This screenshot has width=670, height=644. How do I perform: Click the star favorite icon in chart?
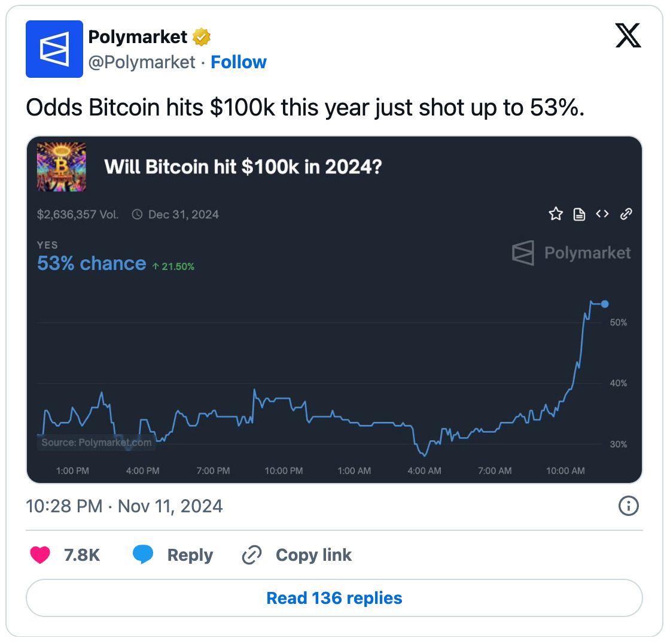(556, 214)
